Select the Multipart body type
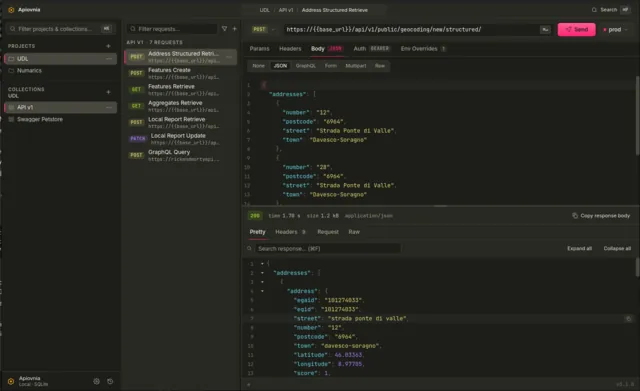Screen dimensions: 640x391 356,66
